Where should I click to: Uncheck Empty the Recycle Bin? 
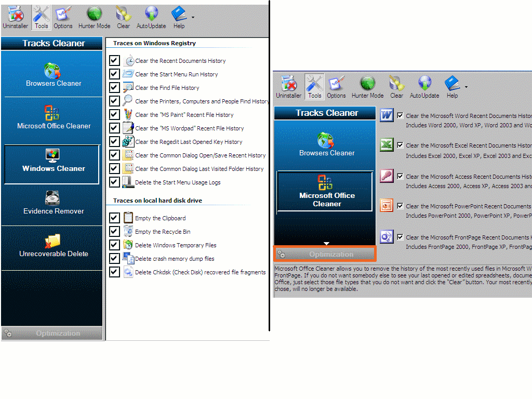tap(114, 231)
